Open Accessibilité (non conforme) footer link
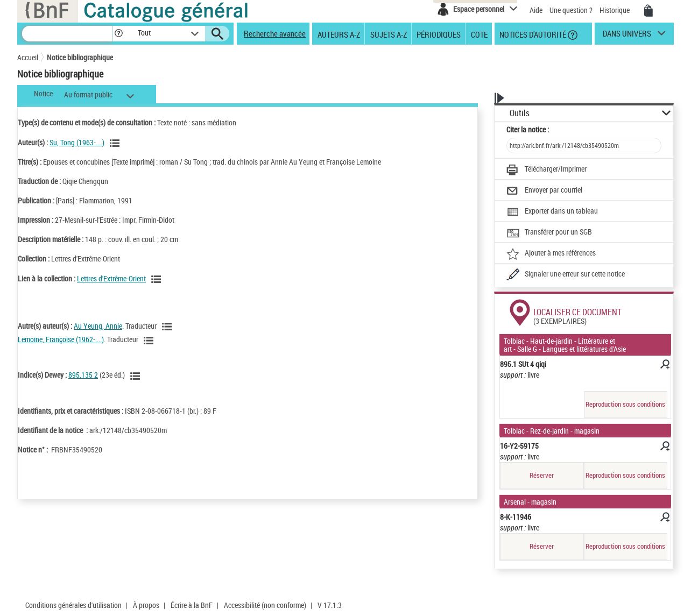Screen dimensions: 691x616 coord(265,605)
